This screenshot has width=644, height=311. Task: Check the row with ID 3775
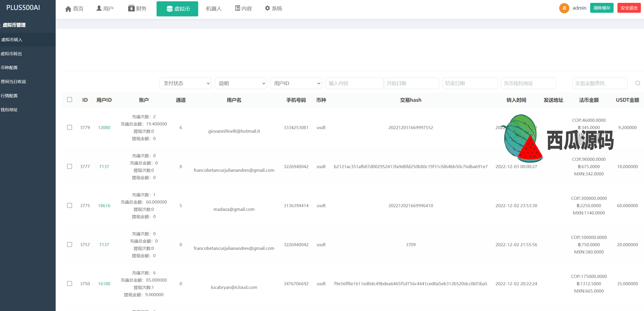click(x=69, y=205)
